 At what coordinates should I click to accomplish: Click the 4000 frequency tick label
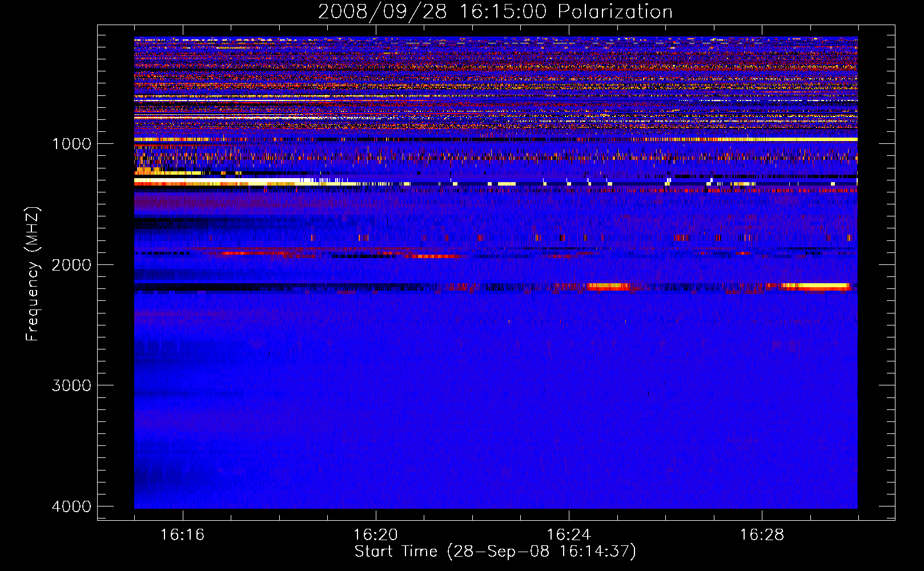71,506
